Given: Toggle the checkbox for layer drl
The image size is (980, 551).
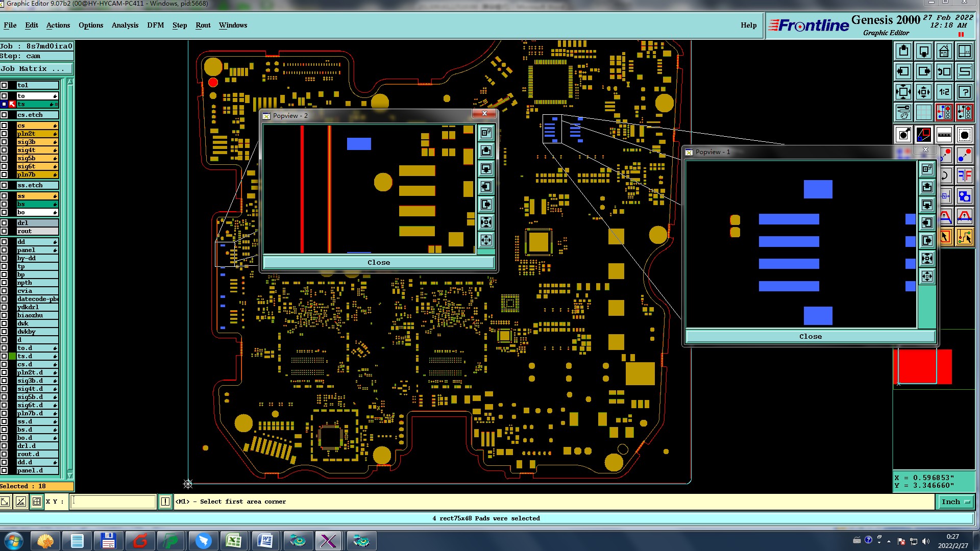Looking at the screenshot, I should [4, 223].
